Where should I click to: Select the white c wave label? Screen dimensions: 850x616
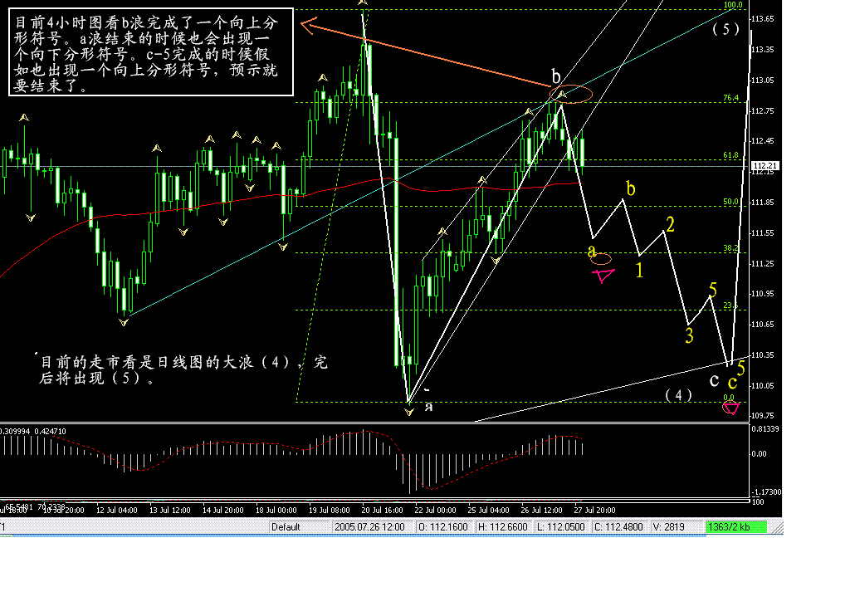pos(715,381)
